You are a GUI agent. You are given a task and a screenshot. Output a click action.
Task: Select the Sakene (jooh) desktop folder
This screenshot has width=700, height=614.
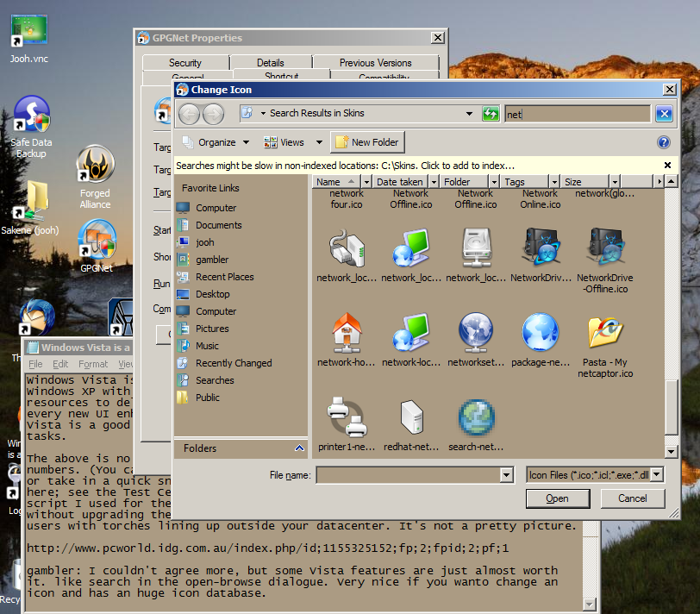point(30,207)
